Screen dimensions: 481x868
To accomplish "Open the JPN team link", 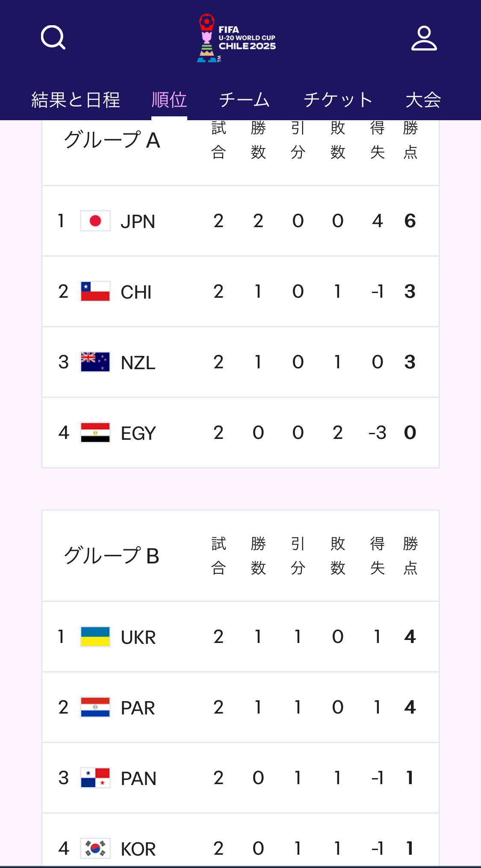I will click(x=138, y=222).
